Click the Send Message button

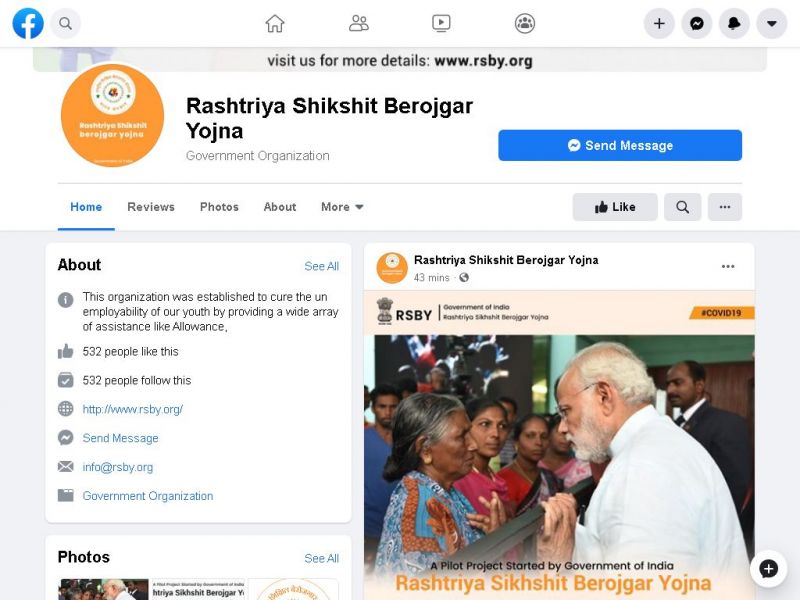click(x=620, y=145)
